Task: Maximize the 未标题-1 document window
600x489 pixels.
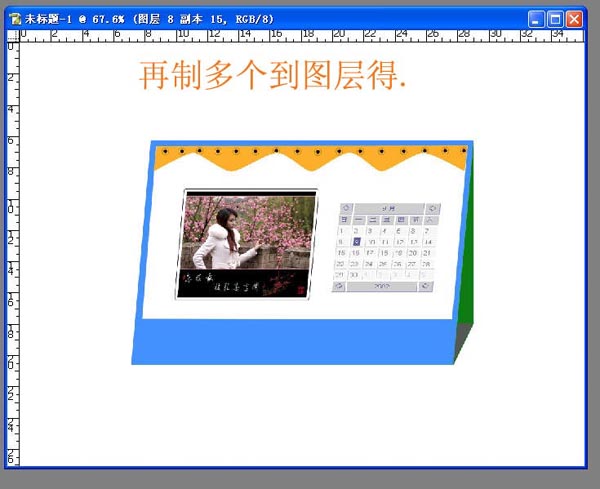Action: [x=556, y=18]
